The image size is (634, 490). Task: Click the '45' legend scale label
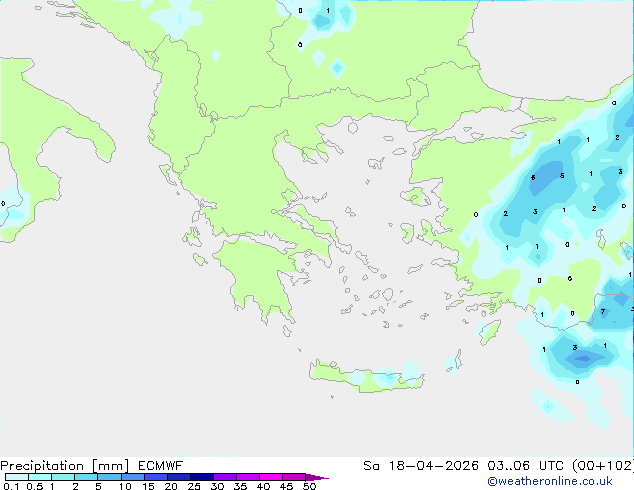click(x=286, y=486)
